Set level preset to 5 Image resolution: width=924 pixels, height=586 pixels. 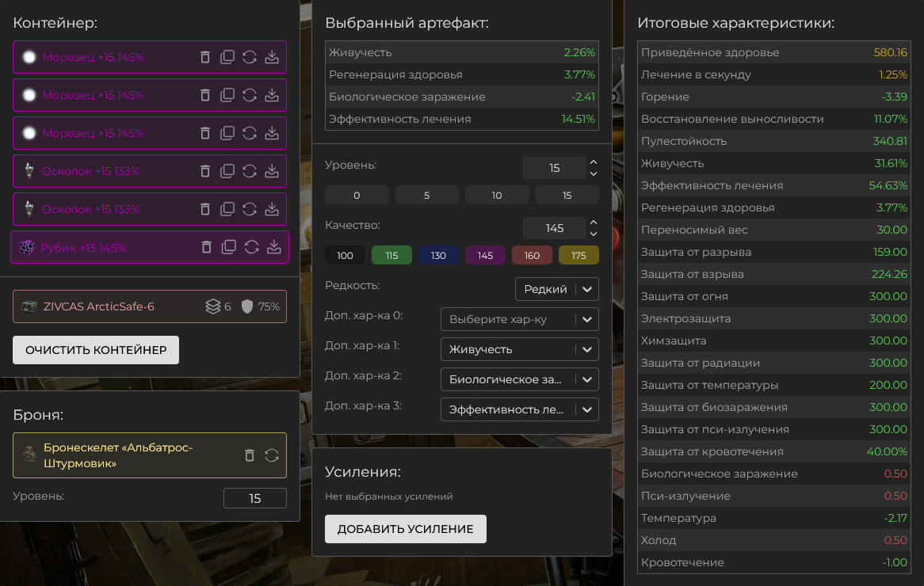coord(426,195)
